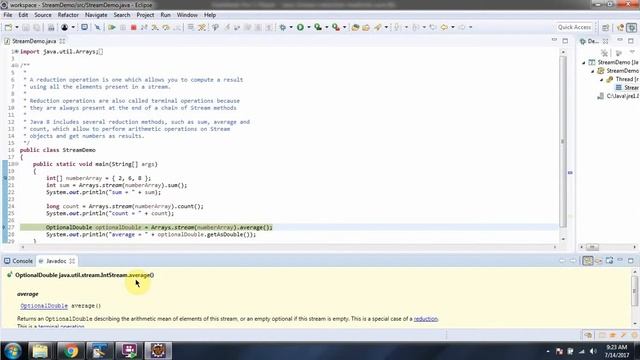Select the Thread entry in Debug tree
Viewport: 640px width, 360px height.
(623, 79)
